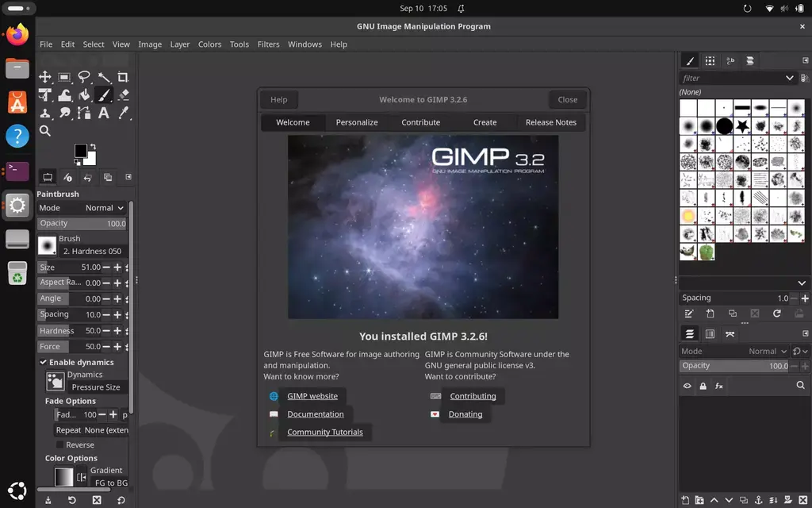Open the Community Tutorials link

click(x=325, y=433)
